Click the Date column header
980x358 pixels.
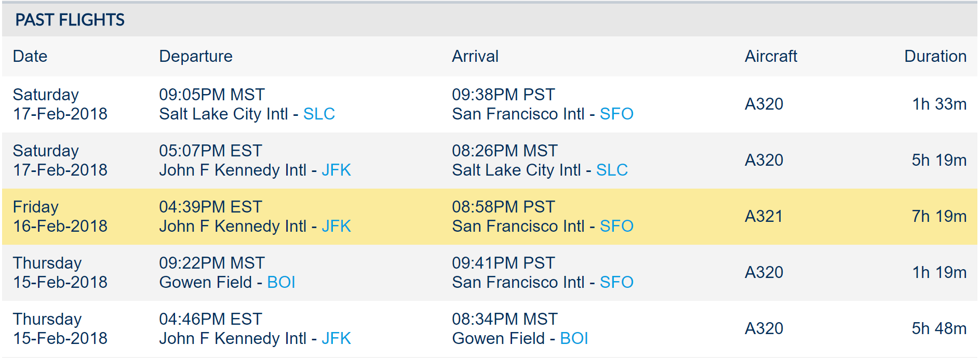pos(30,56)
